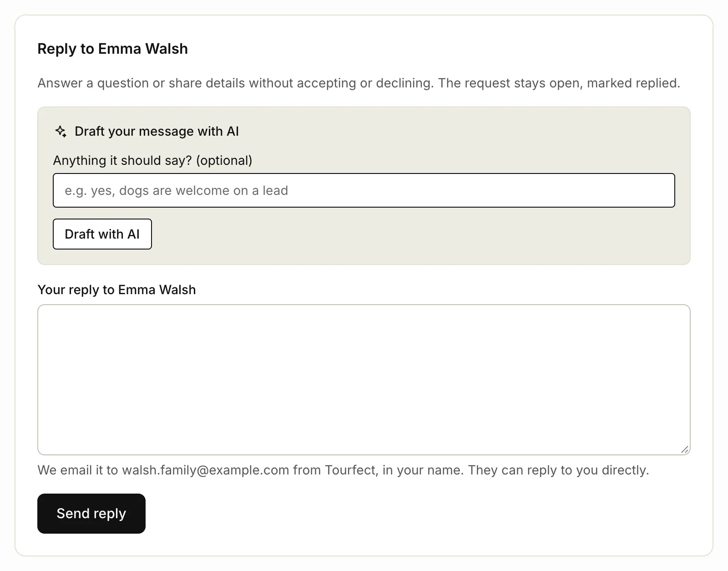Click the 'dogs are welcome on a lead' placeholder

[x=203, y=191]
